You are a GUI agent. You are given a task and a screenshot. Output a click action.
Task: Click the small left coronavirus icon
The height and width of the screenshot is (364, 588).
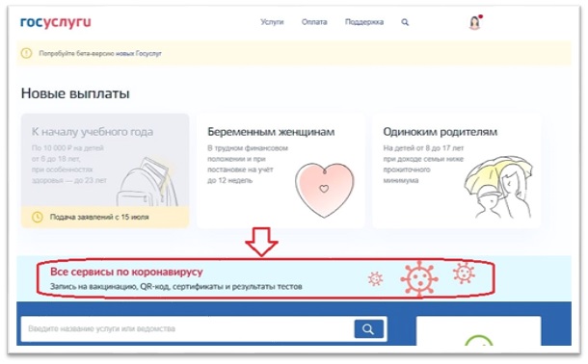[375, 279]
